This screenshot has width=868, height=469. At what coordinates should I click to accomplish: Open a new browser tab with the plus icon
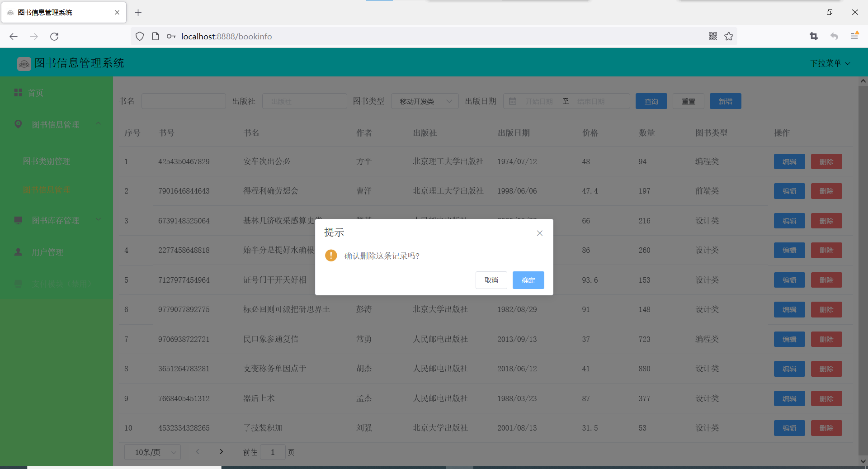point(138,13)
